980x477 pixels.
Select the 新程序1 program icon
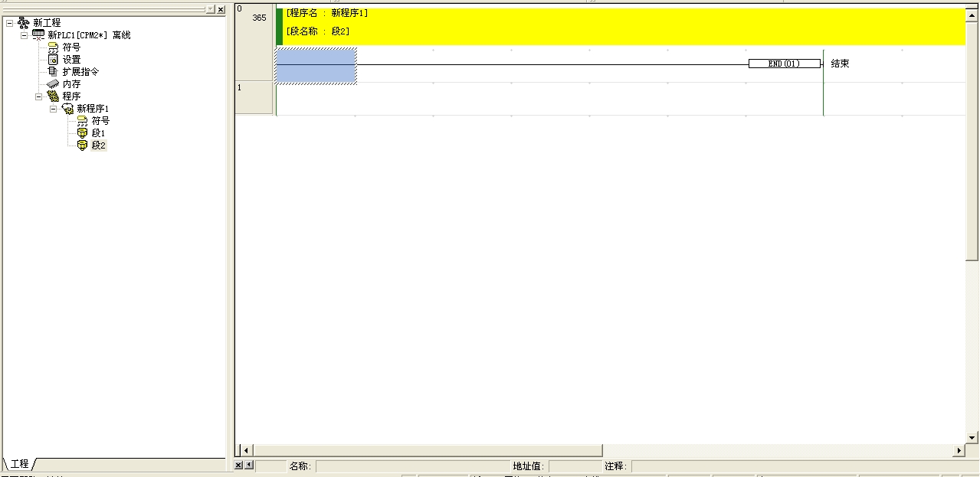tap(67, 109)
